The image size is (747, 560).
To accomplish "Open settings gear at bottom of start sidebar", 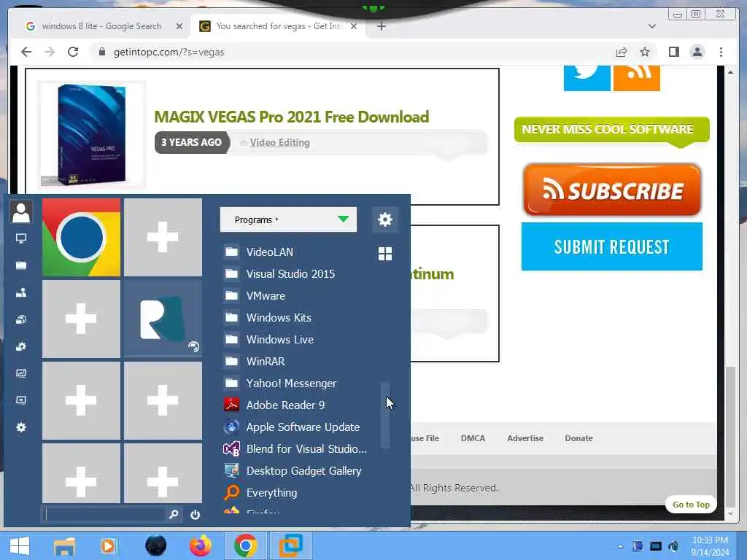I will click(21, 427).
